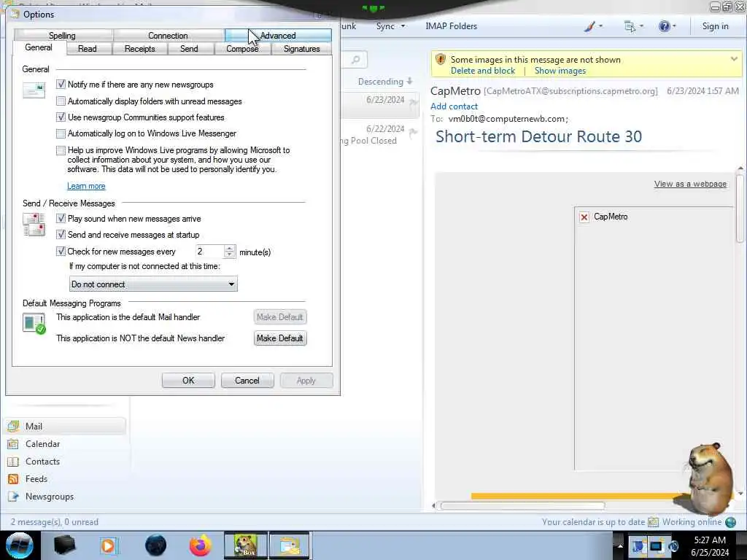Click flag icon on 6/23/2024 message

(413, 101)
